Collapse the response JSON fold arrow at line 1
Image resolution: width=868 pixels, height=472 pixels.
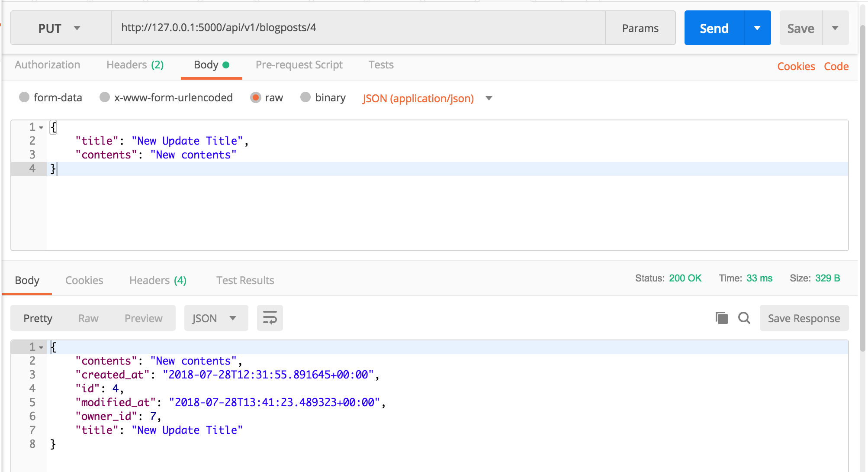coord(41,347)
